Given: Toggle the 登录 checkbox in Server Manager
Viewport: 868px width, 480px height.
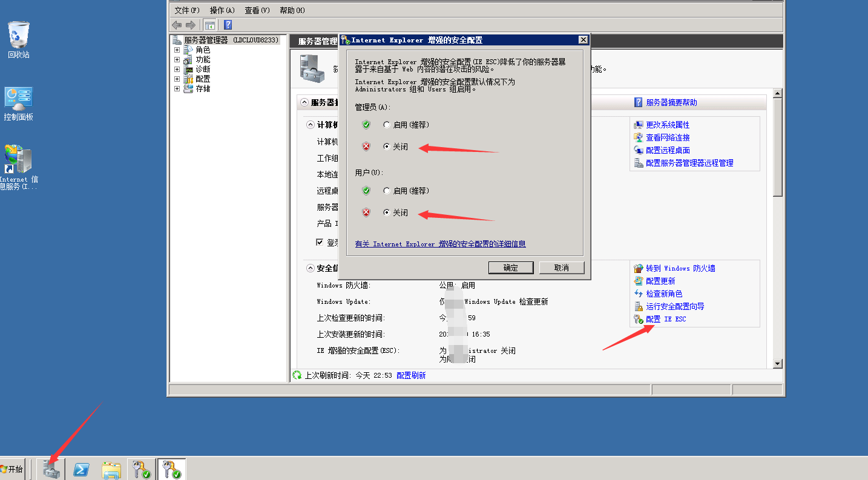Looking at the screenshot, I should [320, 242].
